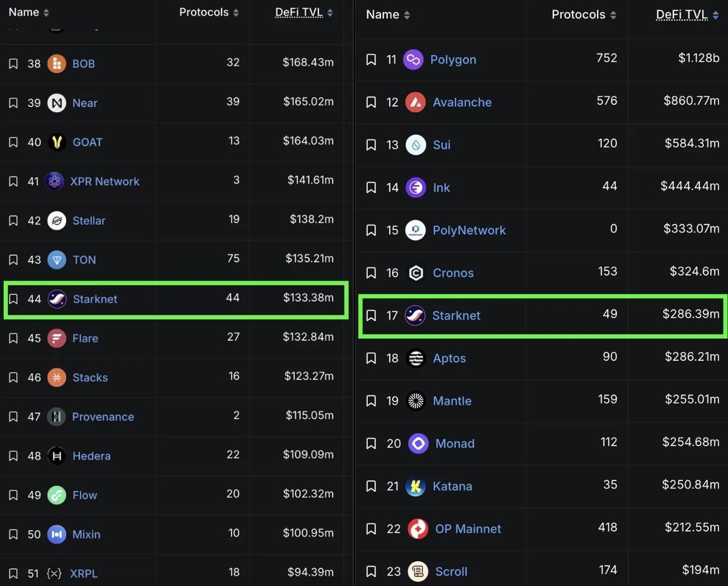728x586 pixels.
Task: Open the Katana chain link
Action: click(452, 487)
